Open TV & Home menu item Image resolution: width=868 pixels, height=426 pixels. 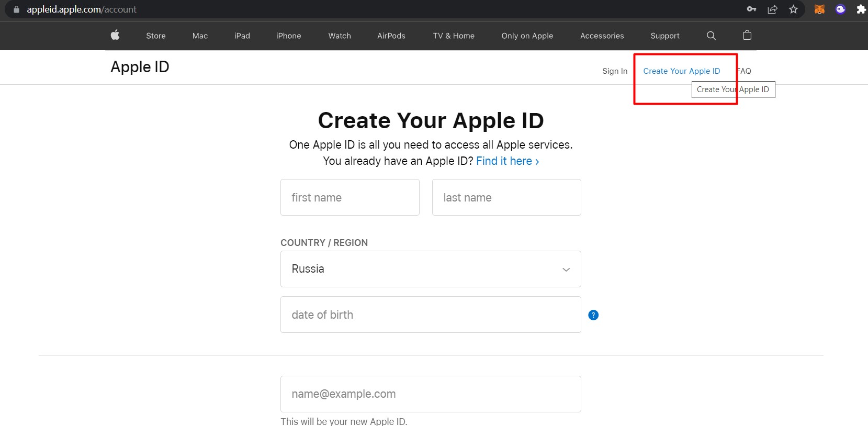point(454,36)
